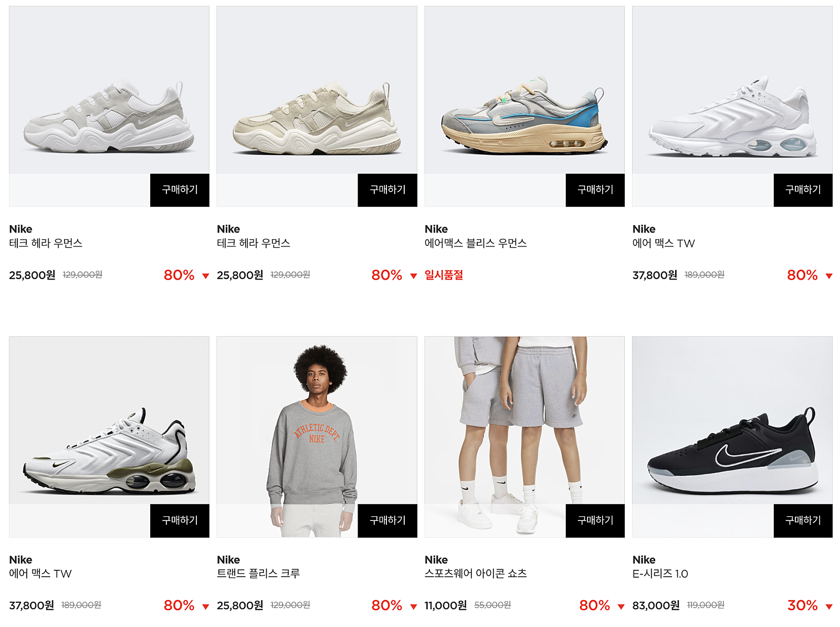Click 구매하기 for the all-white 에어 맥스 TW
This screenshot has width=840, height=627.
pyautogui.click(x=803, y=190)
